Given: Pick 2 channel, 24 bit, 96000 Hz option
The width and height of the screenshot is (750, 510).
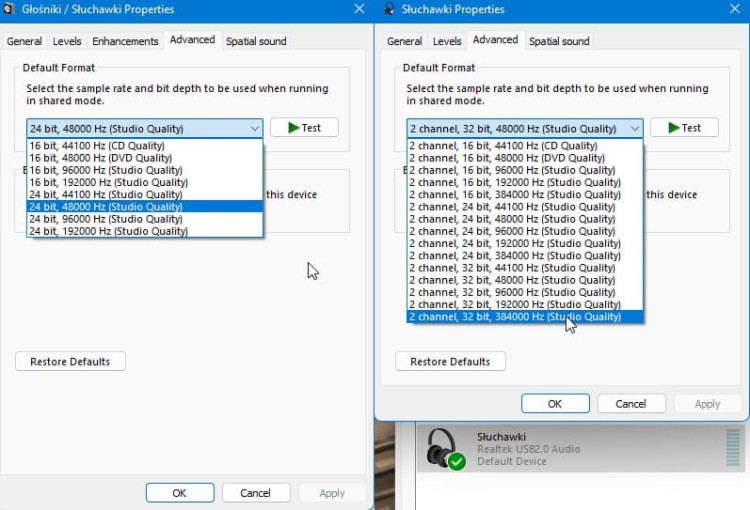Looking at the screenshot, I should pyautogui.click(x=525, y=231).
